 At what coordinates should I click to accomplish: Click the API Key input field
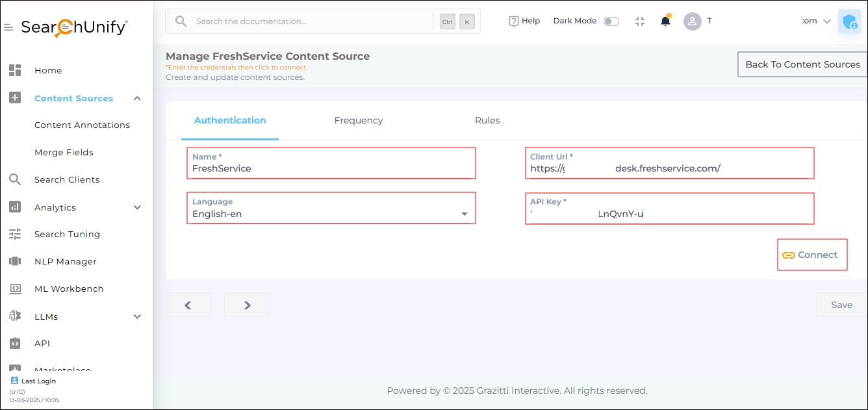(669, 214)
